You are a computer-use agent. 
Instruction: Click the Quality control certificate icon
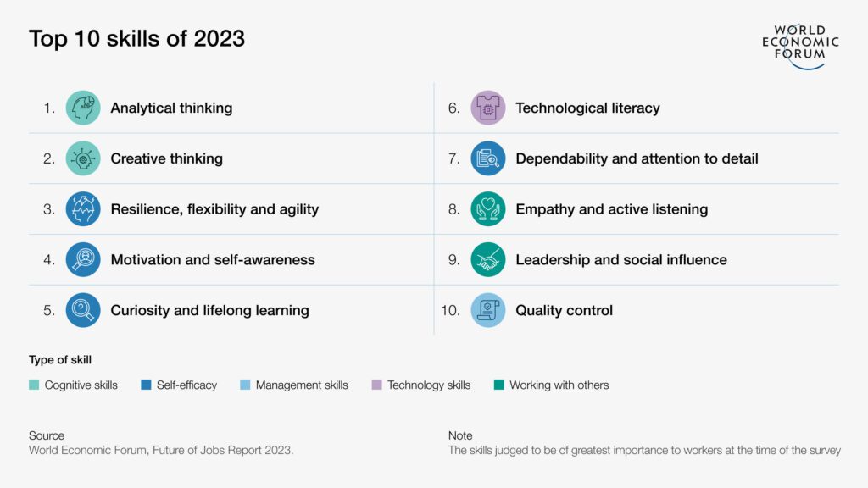click(488, 310)
